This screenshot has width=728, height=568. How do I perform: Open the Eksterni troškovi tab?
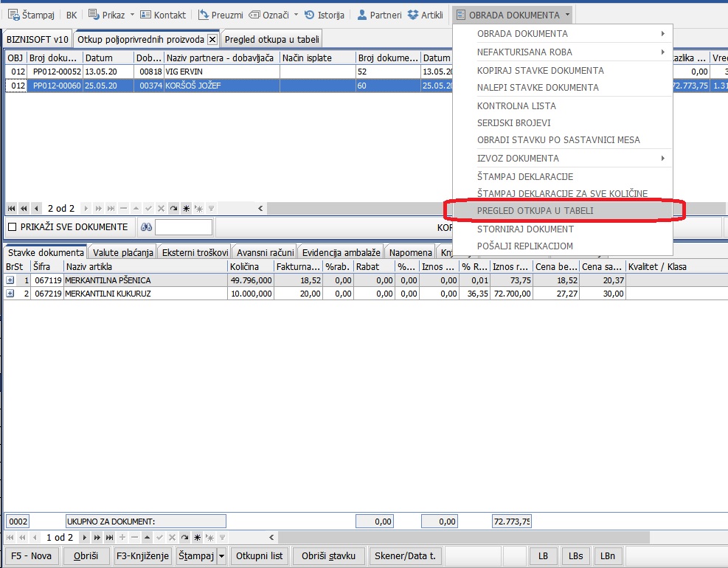[x=195, y=253]
